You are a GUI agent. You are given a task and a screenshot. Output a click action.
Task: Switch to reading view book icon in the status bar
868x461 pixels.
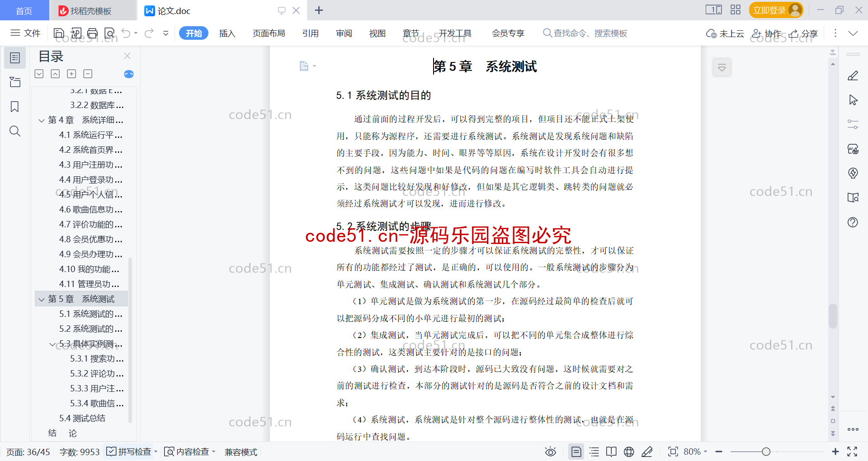coord(611,452)
